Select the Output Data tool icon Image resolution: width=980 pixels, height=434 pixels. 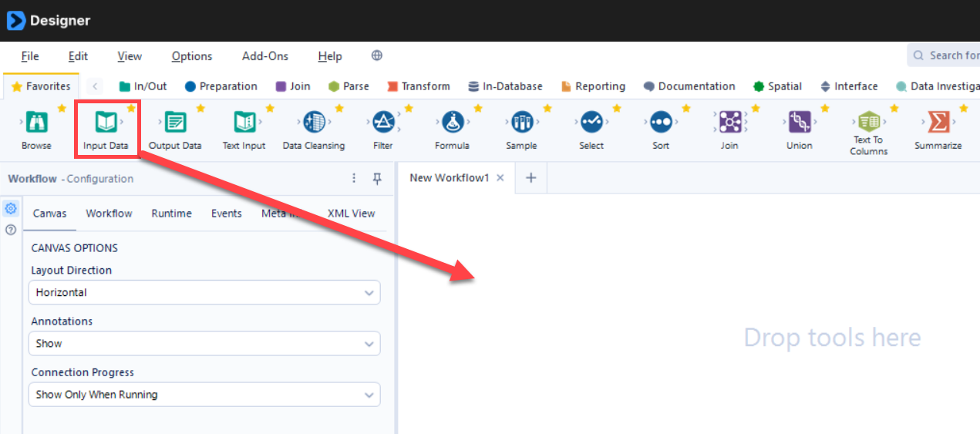tap(175, 122)
